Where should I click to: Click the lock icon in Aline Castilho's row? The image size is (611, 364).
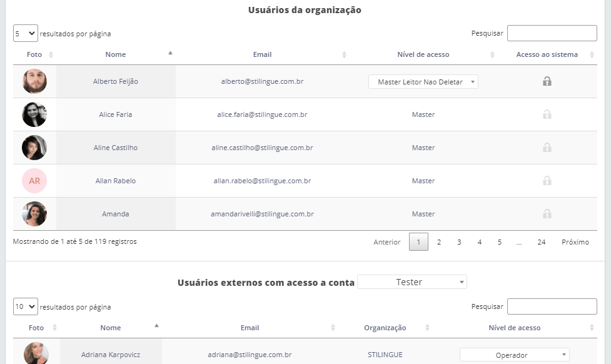click(547, 148)
